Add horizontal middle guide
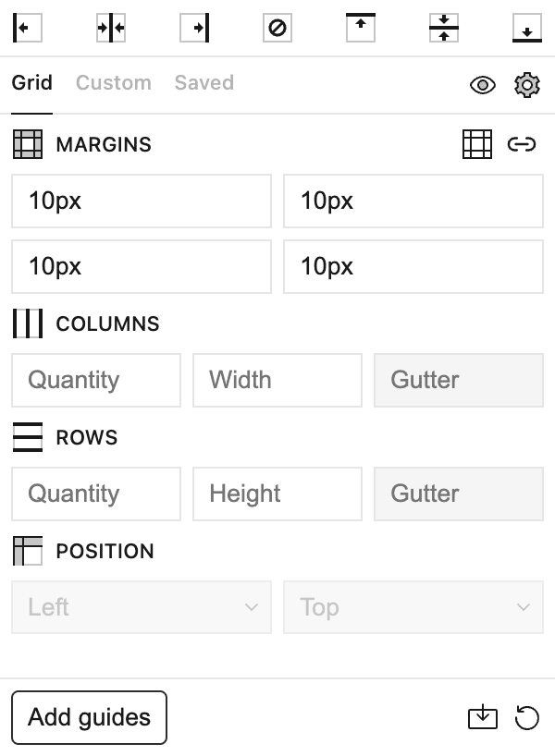 (x=444, y=28)
